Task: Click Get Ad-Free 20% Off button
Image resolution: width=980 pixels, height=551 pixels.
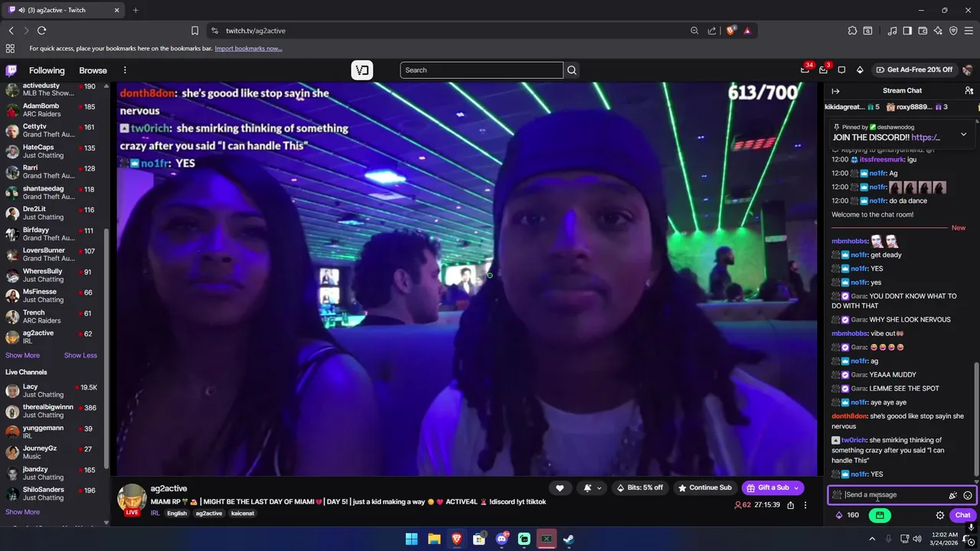Action: [914, 70]
